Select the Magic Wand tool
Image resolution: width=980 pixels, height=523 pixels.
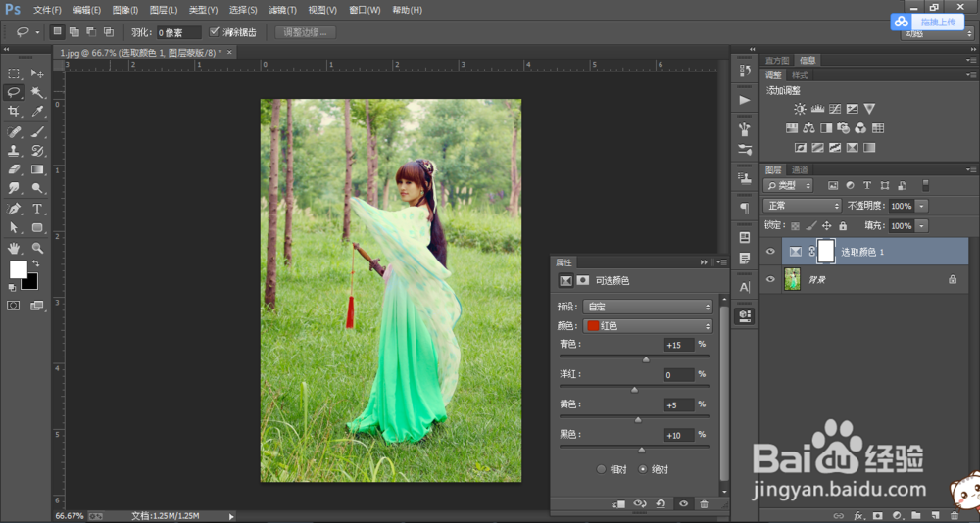coord(37,92)
